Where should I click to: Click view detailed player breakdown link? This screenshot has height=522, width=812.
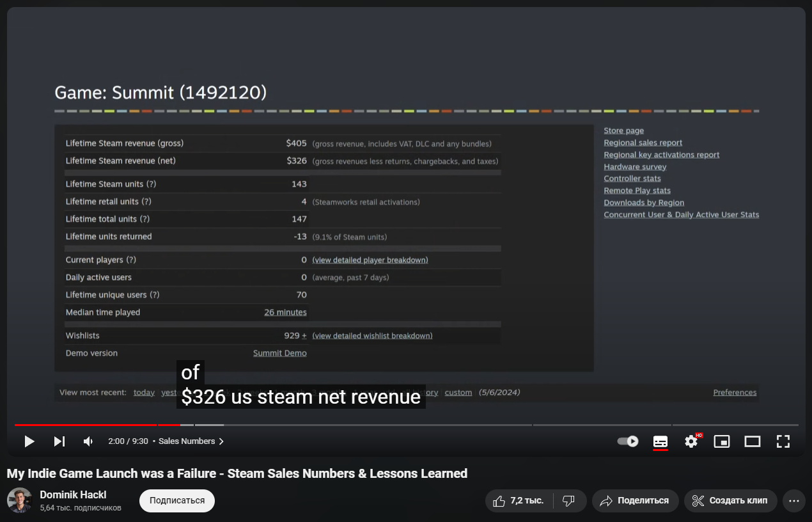370,260
